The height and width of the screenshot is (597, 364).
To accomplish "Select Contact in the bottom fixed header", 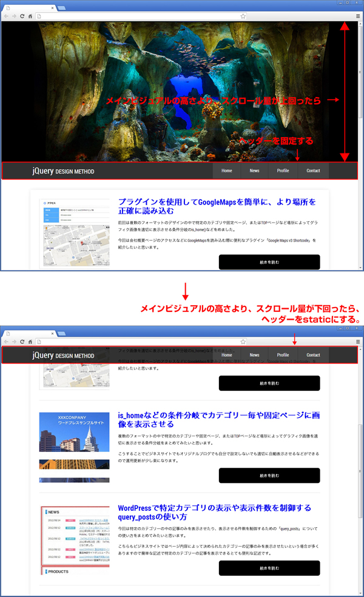I will click(x=313, y=355).
